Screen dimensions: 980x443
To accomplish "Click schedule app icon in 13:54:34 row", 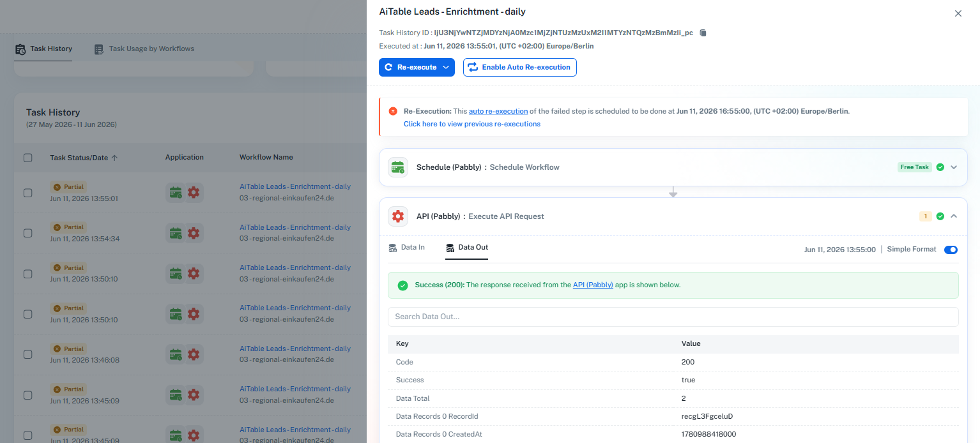I will click(x=175, y=233).
